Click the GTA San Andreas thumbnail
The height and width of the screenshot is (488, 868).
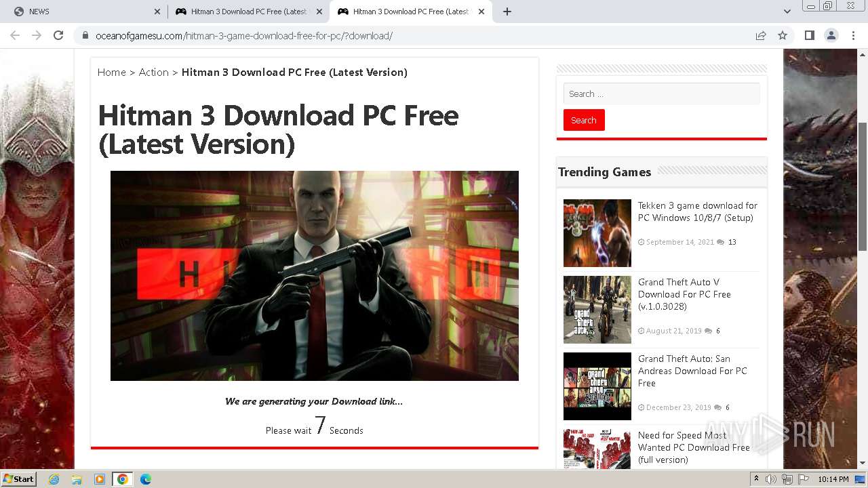[x=597, y=386]
